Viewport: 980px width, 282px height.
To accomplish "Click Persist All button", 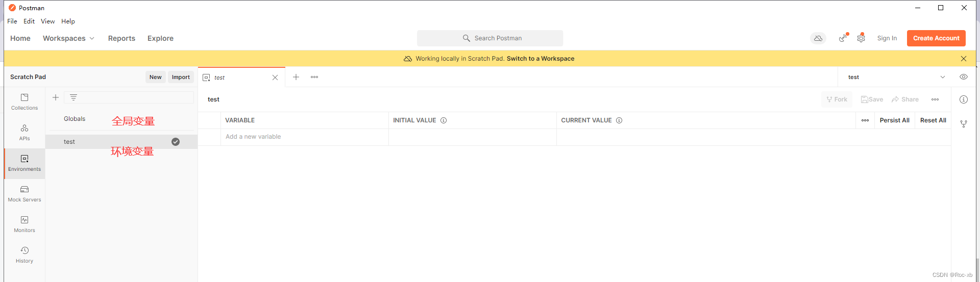I will pos(895,120).
